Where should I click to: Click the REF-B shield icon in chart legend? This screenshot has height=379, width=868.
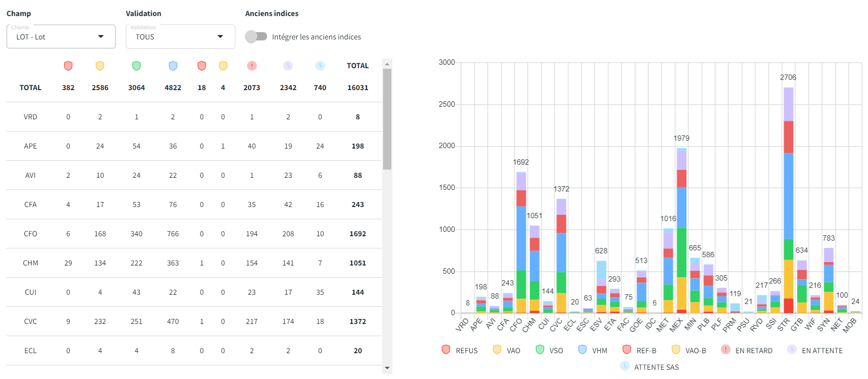pyautogui.click(x=627, y=350)
